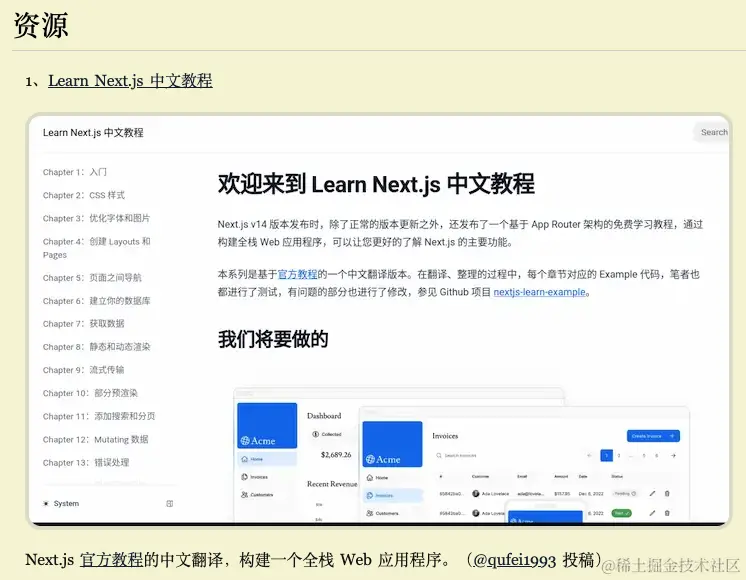Open Chapter 12：Mutating 数据

click(95, 439)
